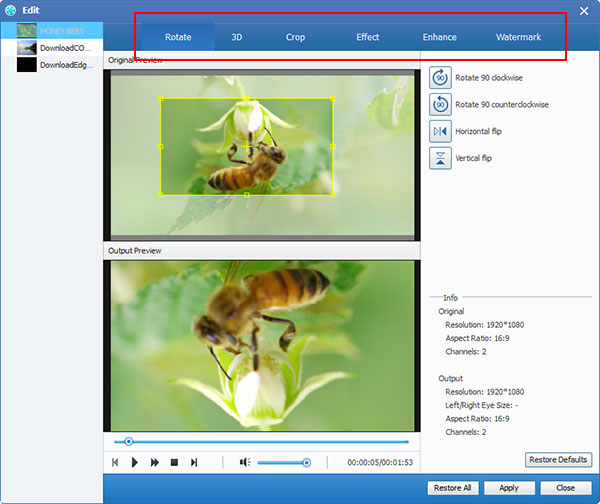The width and height of the screenshot is (600, 504).
Task: Close the Edit window with X
Action: coord(584,11)
